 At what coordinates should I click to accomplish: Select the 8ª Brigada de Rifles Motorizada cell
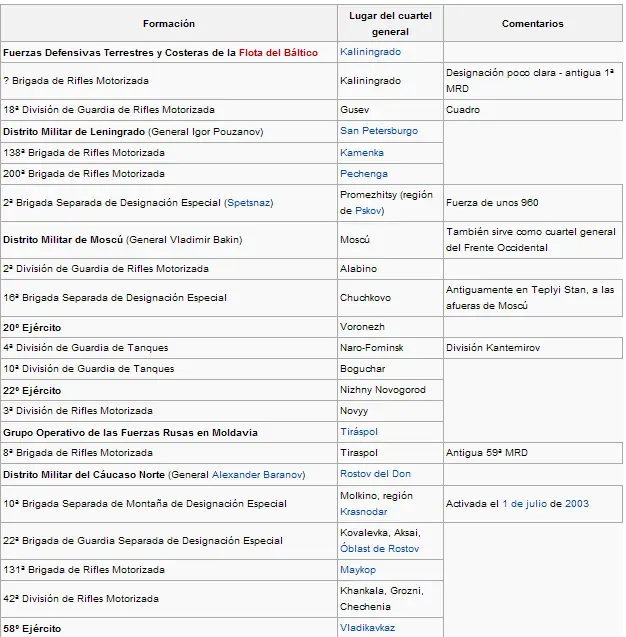click(169, 453)
